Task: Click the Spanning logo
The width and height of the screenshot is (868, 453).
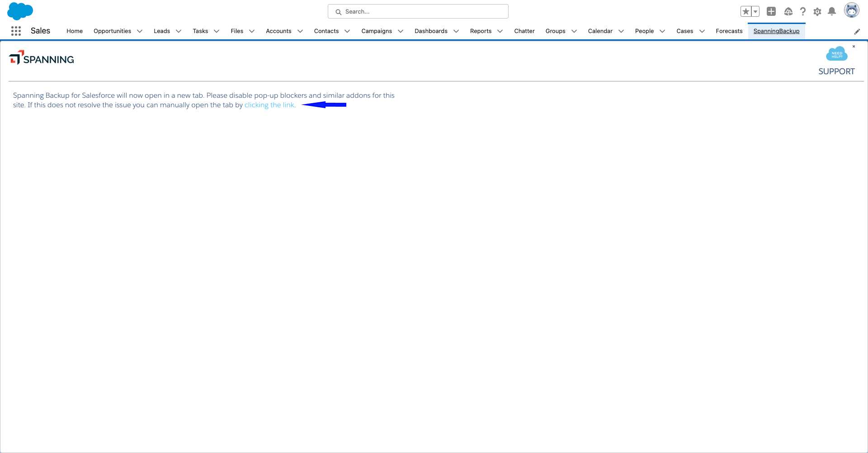Action: pos(42,58)
